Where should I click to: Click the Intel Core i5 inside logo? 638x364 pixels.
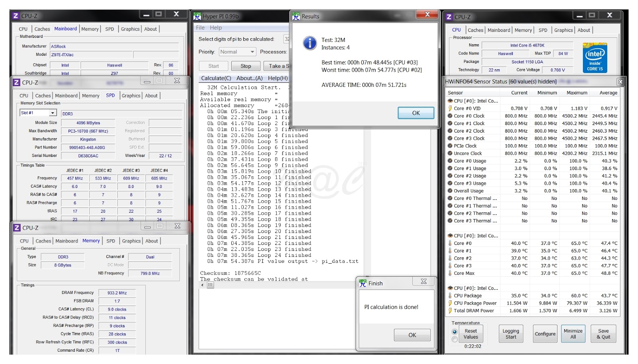coord(595,58)
